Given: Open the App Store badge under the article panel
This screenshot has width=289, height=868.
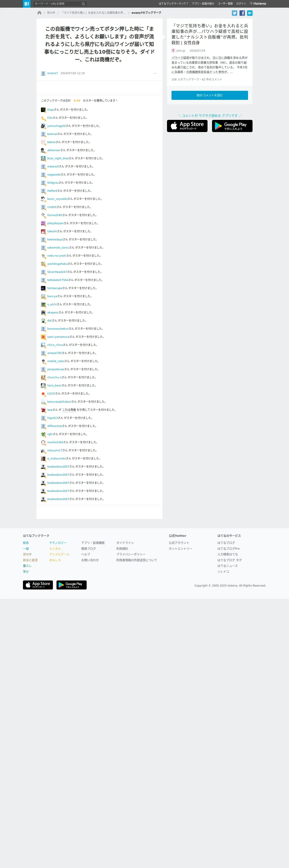Looking at the screenshot, I should pyautogui.click(x=187, y=126).
